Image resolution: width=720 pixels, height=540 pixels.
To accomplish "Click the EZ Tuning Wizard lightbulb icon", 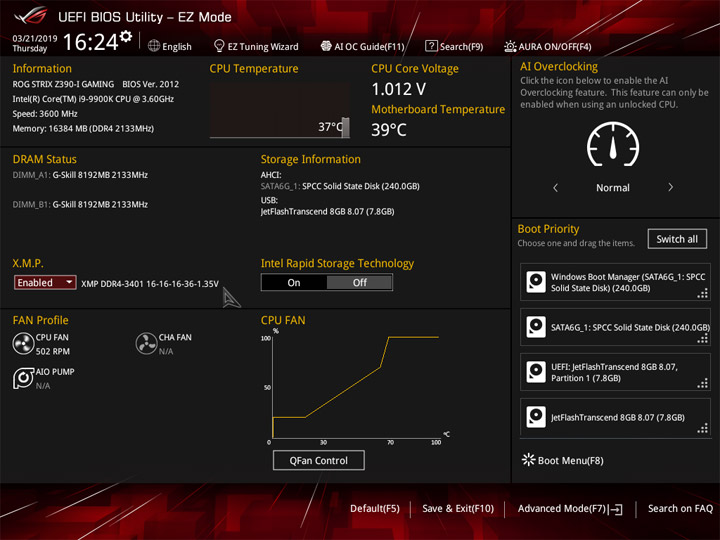I will tap(219, 46).
